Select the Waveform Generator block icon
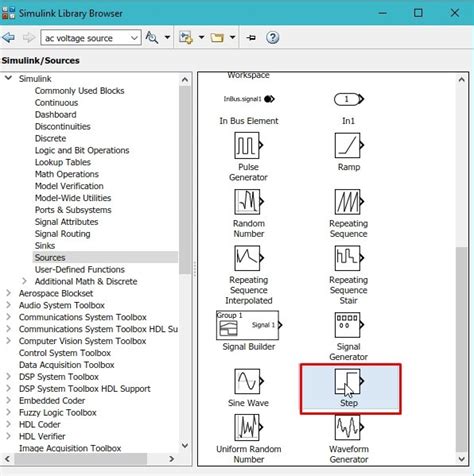 [349, 427]
